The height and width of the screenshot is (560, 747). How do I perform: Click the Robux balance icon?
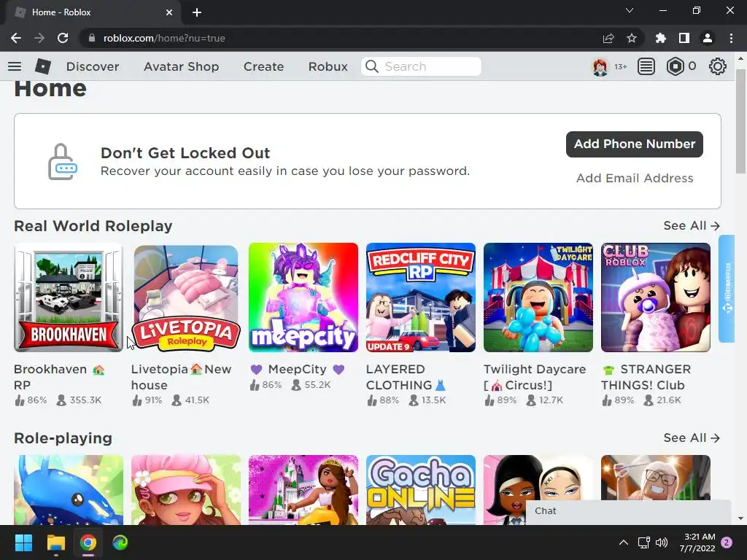[x=675, y=66]
